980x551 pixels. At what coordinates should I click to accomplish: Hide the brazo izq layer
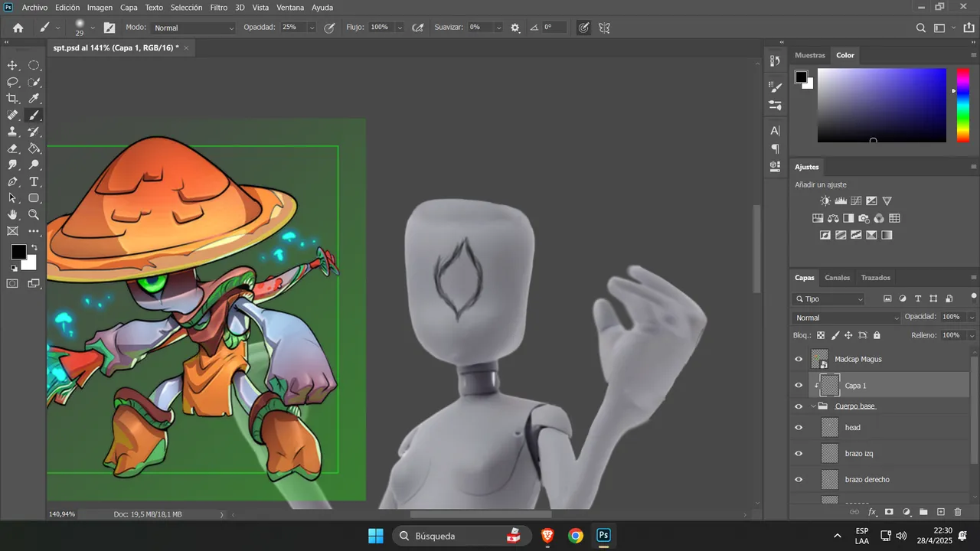(x=799, y=454)
